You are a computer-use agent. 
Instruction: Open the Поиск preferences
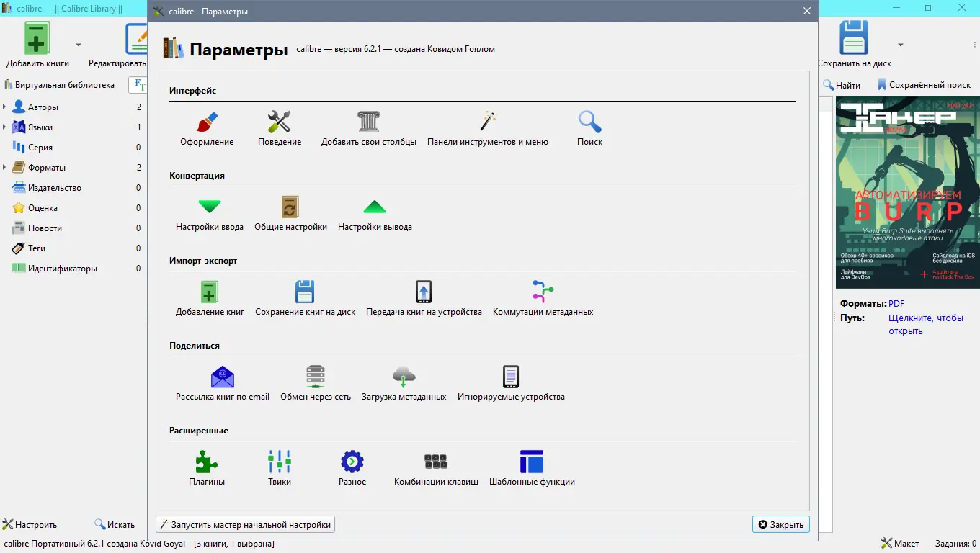point(589,129)
